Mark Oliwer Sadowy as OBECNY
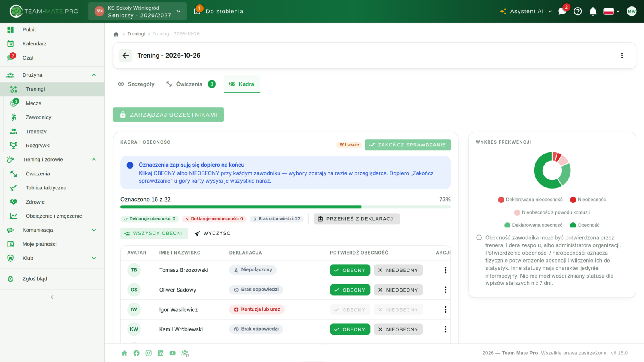The width and height of the screenshot is (644, 362). click(x=350, y=290)
